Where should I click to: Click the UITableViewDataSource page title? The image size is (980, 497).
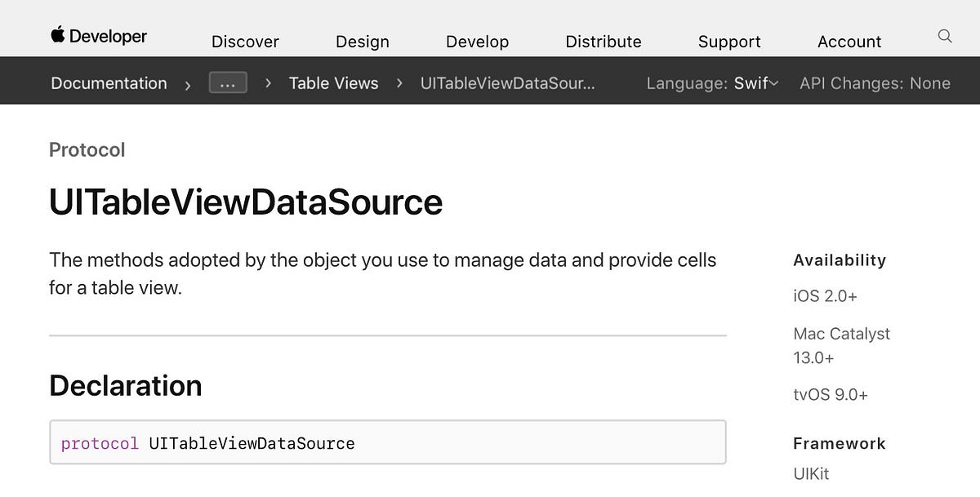pyautogui.click(x=246, y=202)
